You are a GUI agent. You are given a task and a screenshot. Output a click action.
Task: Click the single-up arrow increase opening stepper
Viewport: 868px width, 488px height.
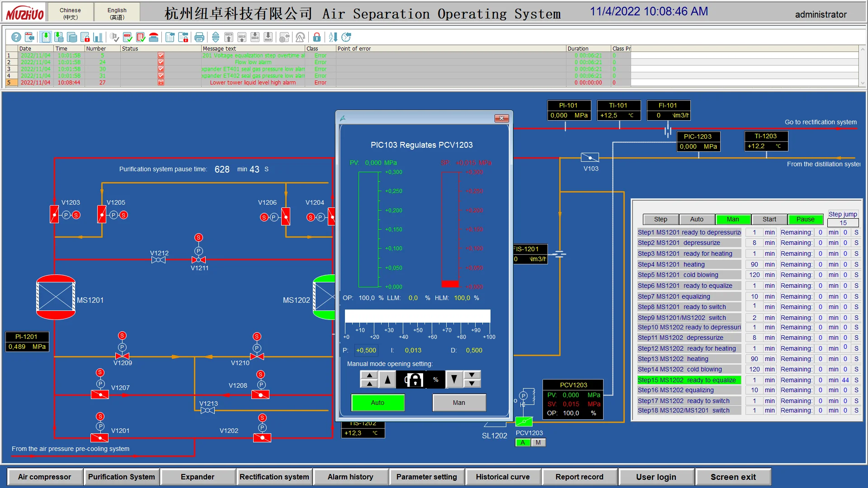coord(387,380)
